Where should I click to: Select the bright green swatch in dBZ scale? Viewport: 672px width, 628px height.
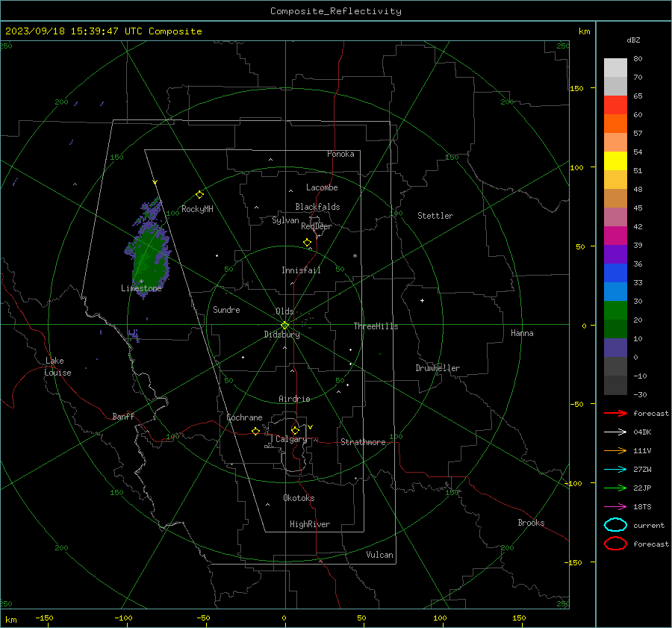click(x=615, y=311)
